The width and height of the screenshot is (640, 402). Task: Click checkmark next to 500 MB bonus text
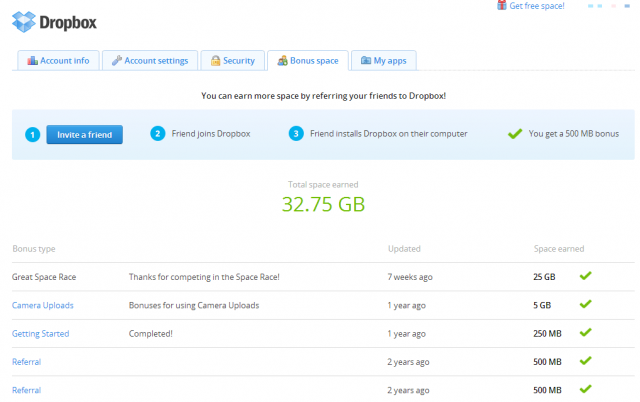tap(515, 133)
